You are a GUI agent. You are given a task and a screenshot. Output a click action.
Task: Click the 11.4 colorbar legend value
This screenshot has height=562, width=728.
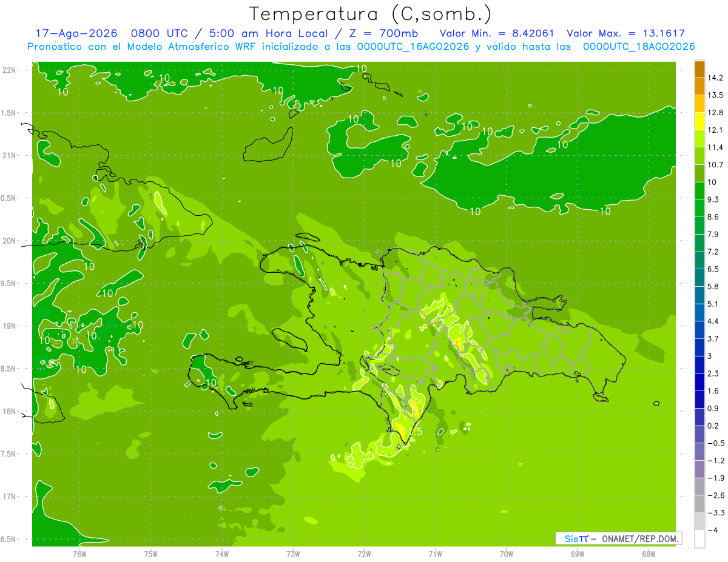click(x=715, y=147)
